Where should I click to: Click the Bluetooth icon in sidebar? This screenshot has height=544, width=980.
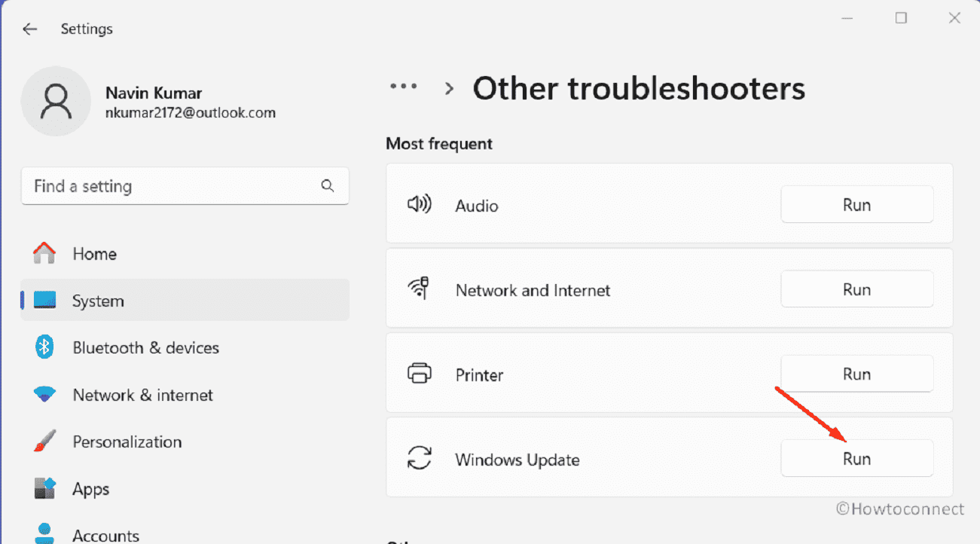click(x=44, y=347)
